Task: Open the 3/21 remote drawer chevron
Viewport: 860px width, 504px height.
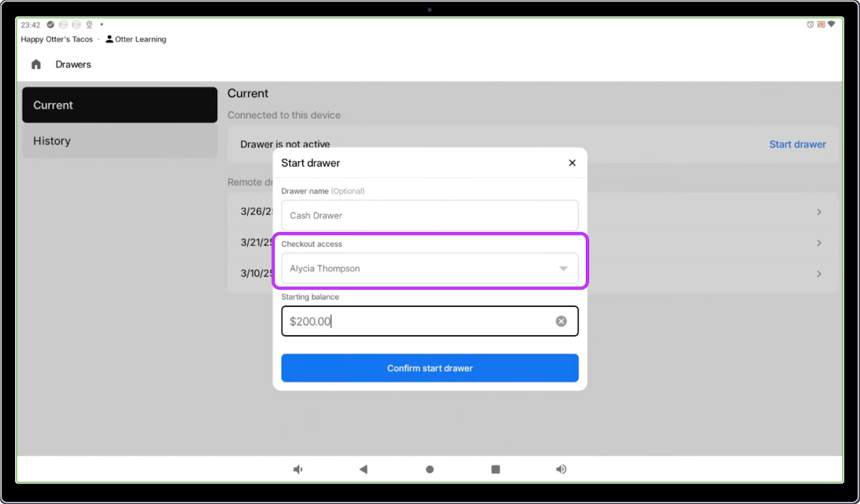Action: click(x=819, y=243)
